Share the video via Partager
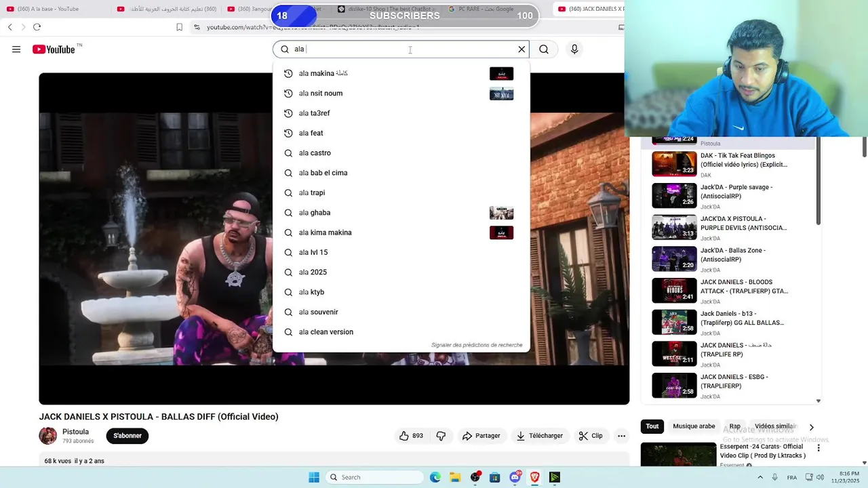This screenshot has width=868, height=488. point(481,436)
